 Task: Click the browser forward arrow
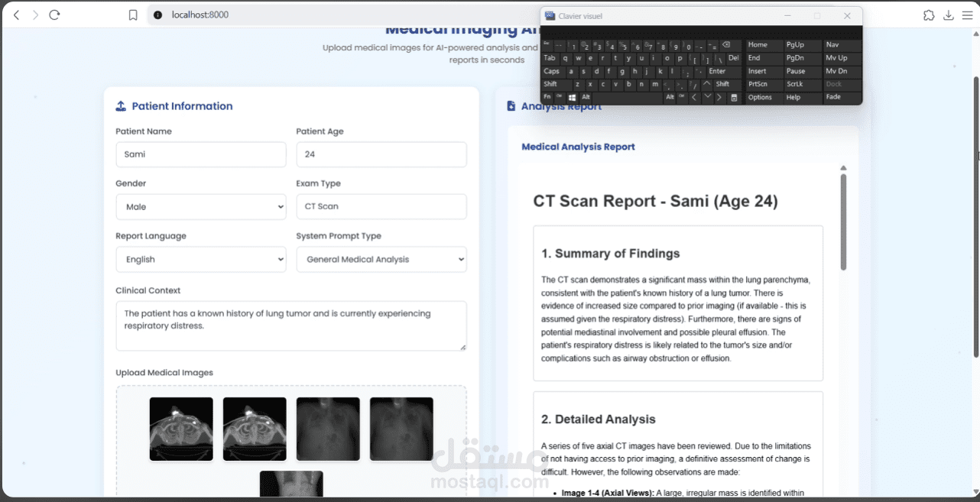[x=35, y=15]
